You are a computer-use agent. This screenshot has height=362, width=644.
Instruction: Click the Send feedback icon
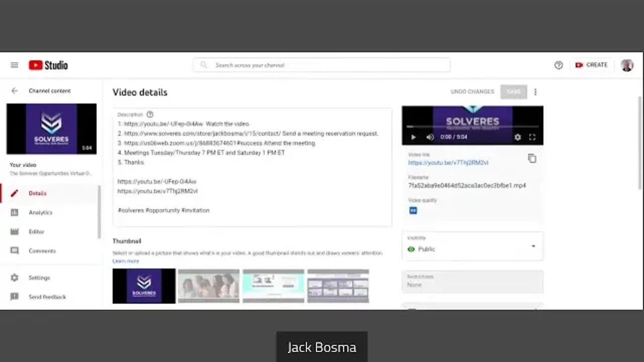[15, 297]
